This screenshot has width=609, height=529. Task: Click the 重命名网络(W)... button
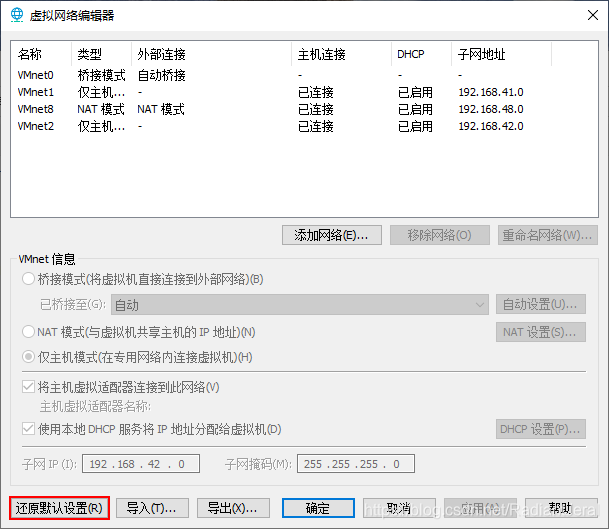coord(548,235)
